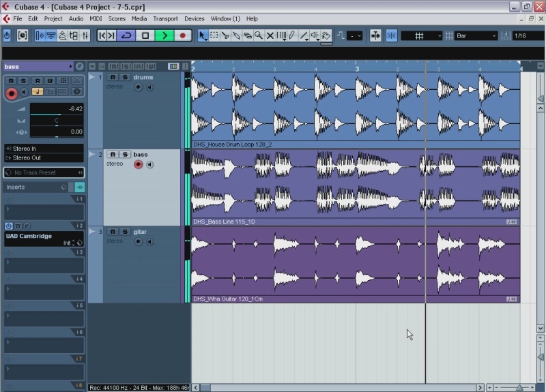Expand the drums track triangle

[x=92, y=77]
